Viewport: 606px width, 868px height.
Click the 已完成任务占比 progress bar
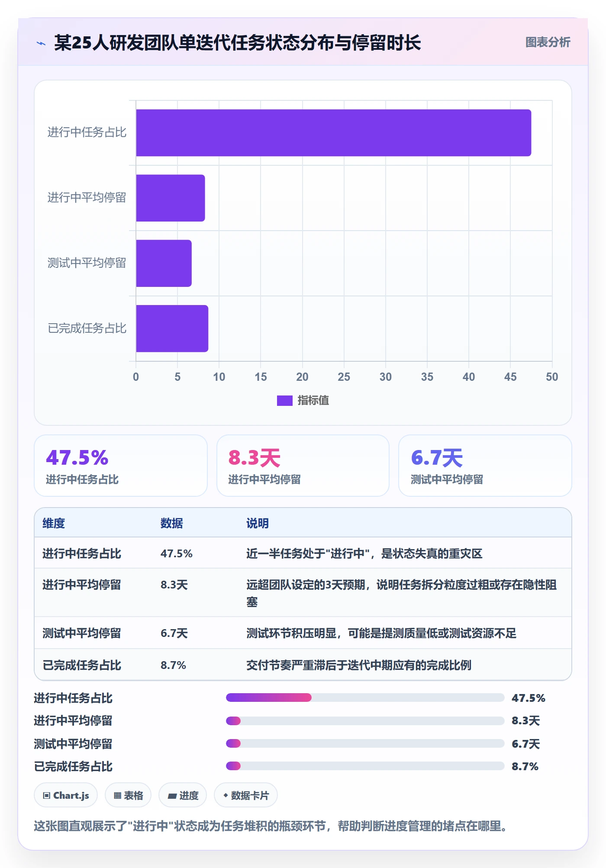pyautogui.click(x=365, y=766)
